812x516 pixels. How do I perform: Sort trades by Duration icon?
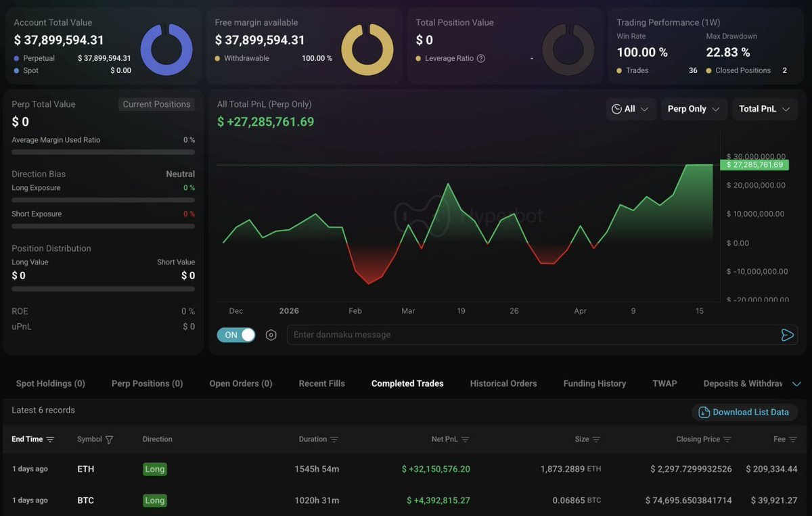[334, 440]
